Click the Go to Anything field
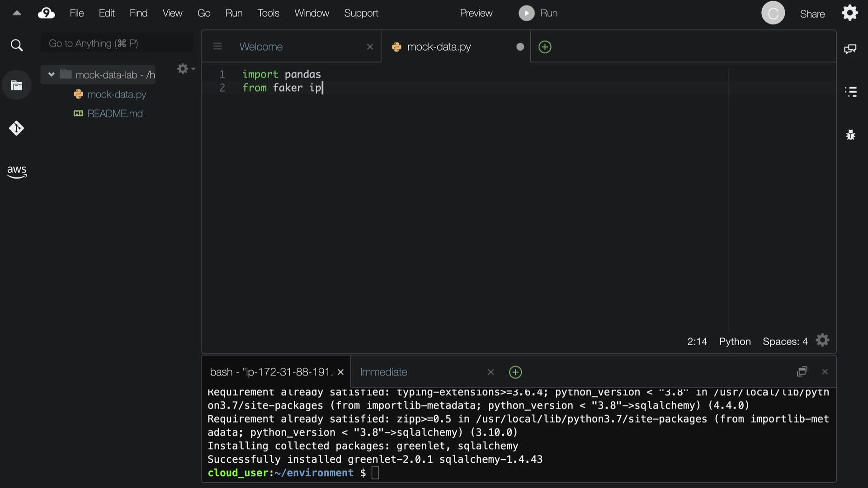The image size is (868, 488). [117, 43]
